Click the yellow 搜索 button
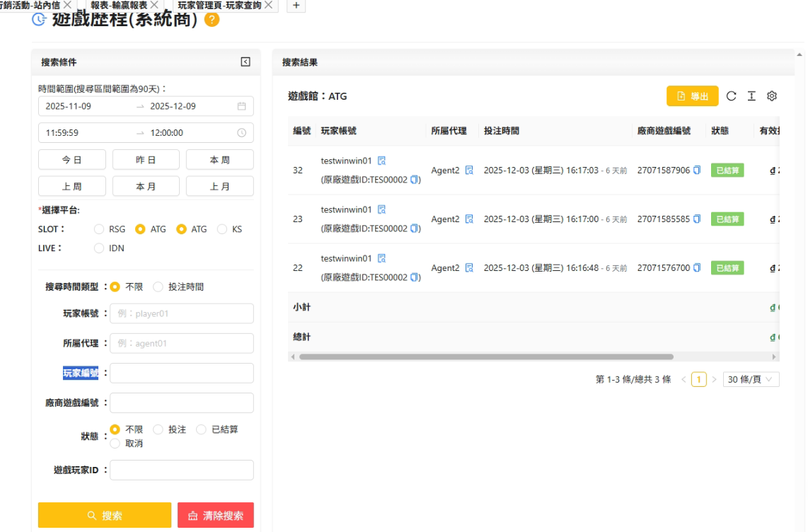 coord(105,516)
